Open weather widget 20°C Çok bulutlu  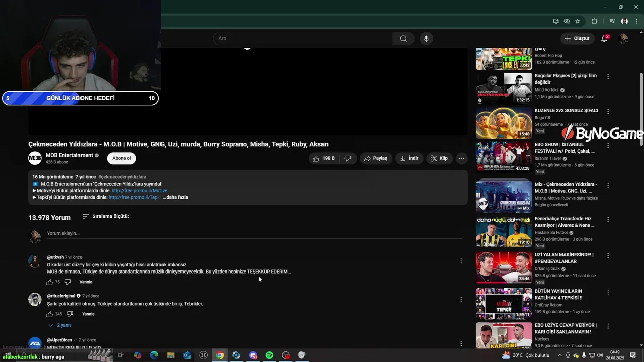click(526, 355)
